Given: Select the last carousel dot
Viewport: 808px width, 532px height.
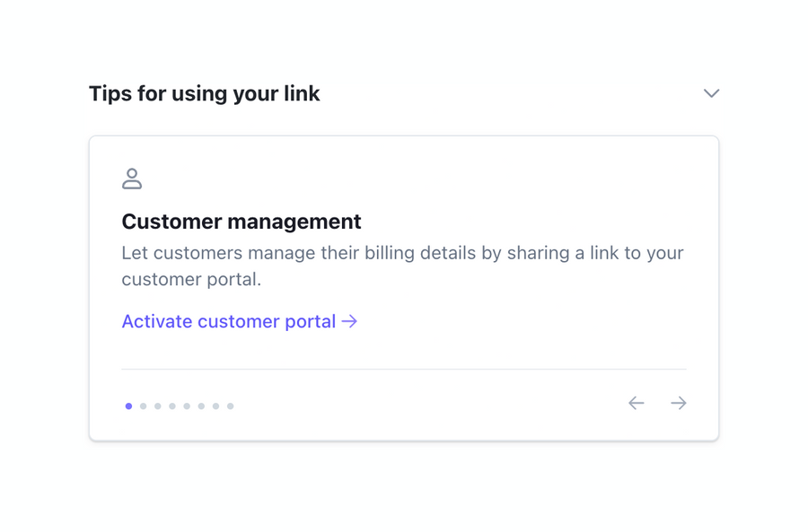Looking at the screenshot, I should (x=230, y=406).
